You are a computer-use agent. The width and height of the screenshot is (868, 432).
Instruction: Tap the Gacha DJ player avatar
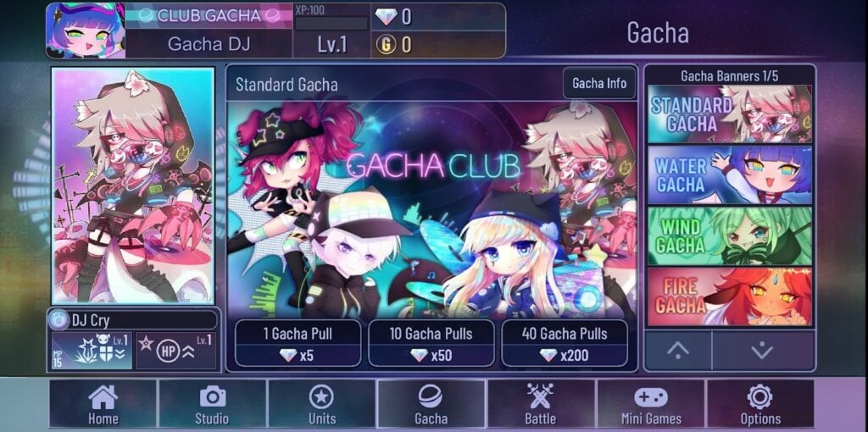(x=86, y=31)
